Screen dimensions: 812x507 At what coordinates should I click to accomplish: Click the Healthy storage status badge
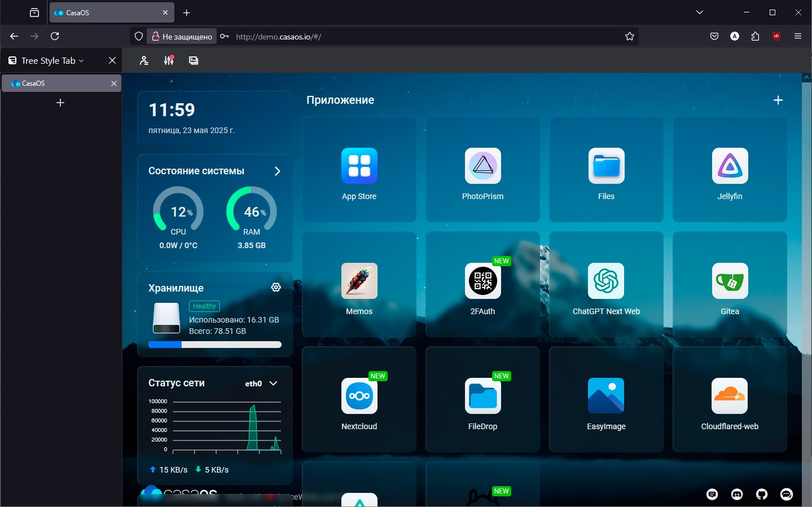(204, 306)
